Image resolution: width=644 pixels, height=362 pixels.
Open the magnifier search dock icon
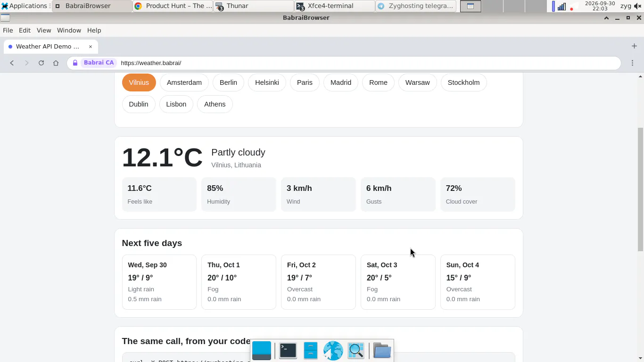click(x=356, y=350)
